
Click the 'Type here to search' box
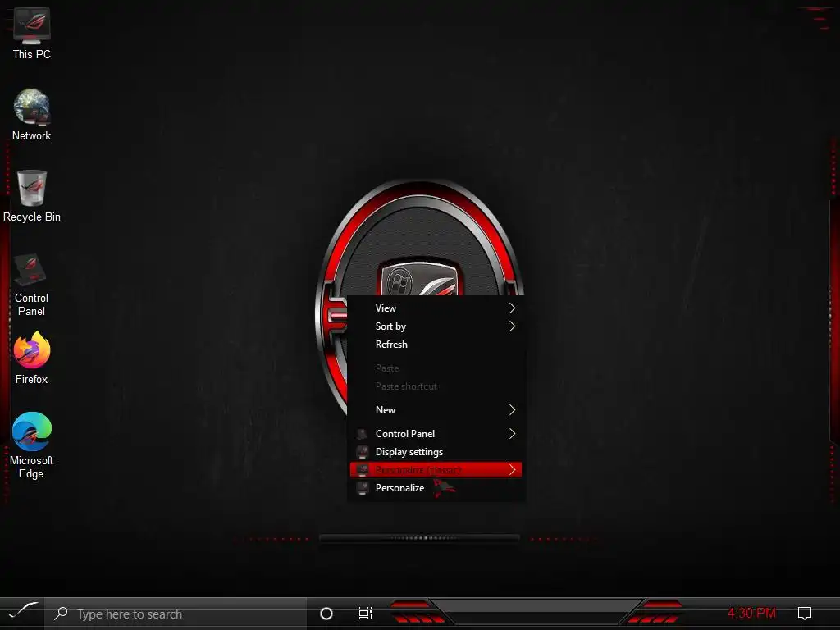[x=176, y=614]
